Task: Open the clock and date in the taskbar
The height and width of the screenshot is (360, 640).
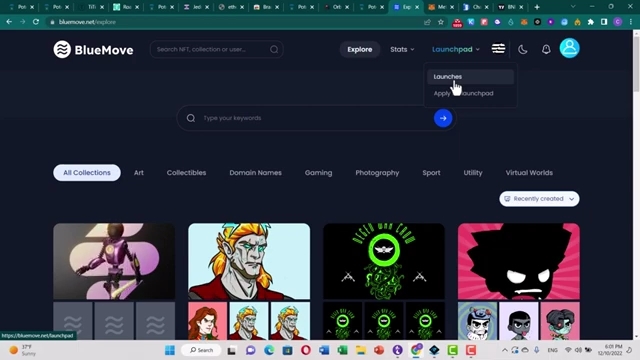Action: (610, 350)
